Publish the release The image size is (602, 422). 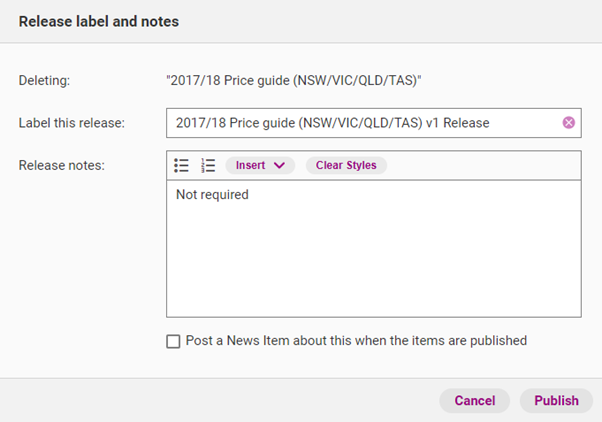556,401
